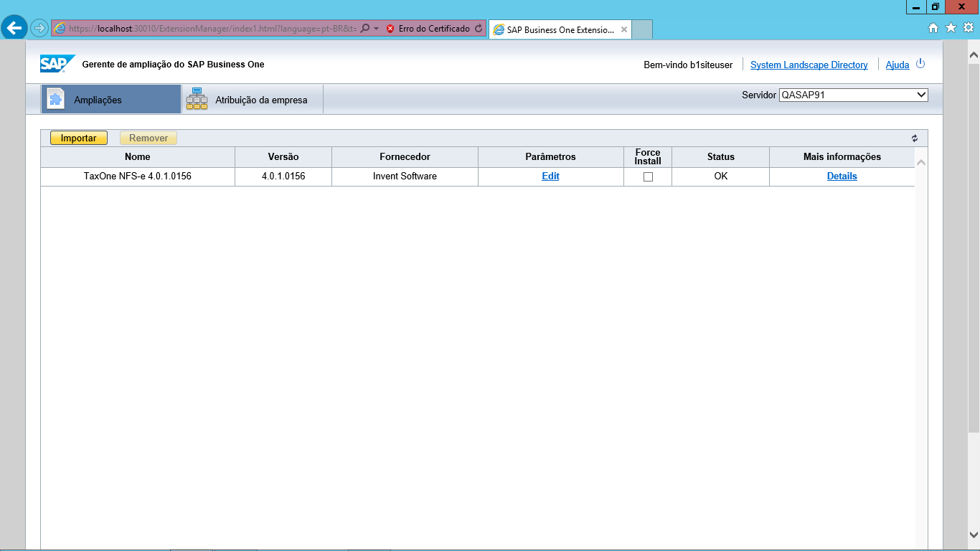Log out with the power icon
This screenshot has width=980, height=551.
click(920, 64)
